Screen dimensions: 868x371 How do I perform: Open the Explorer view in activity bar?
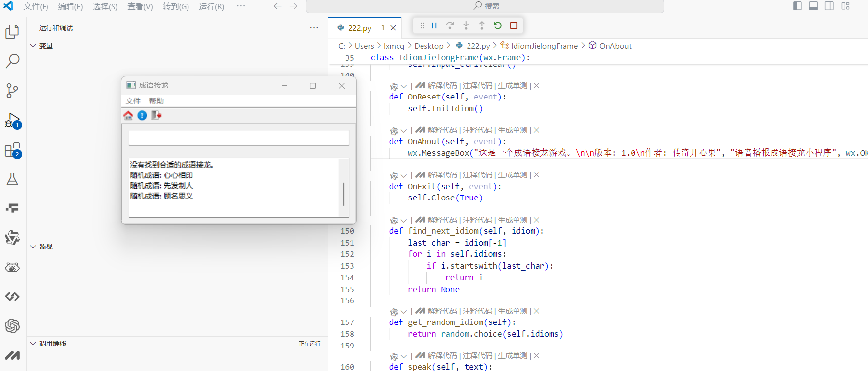[12, 32]
